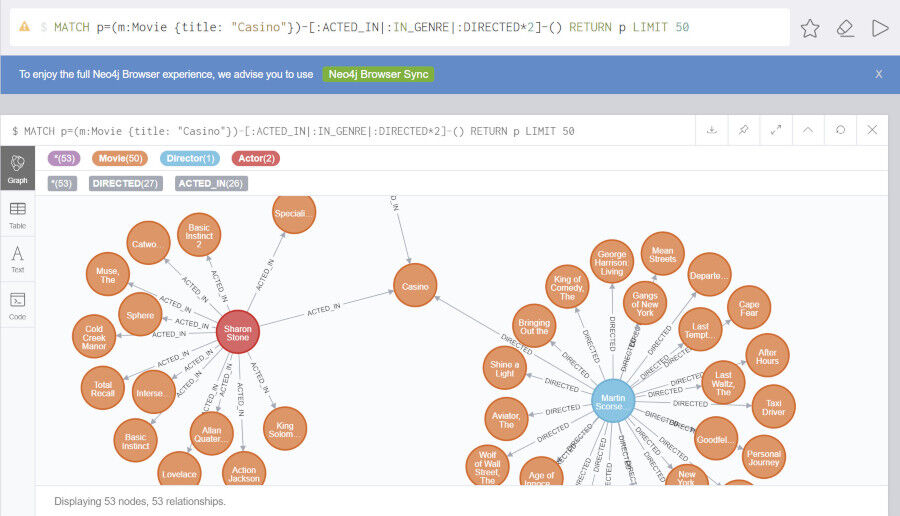The image size is (900, 516).
Task: Expand result frame to fullscreen
Action: [776, 130]
